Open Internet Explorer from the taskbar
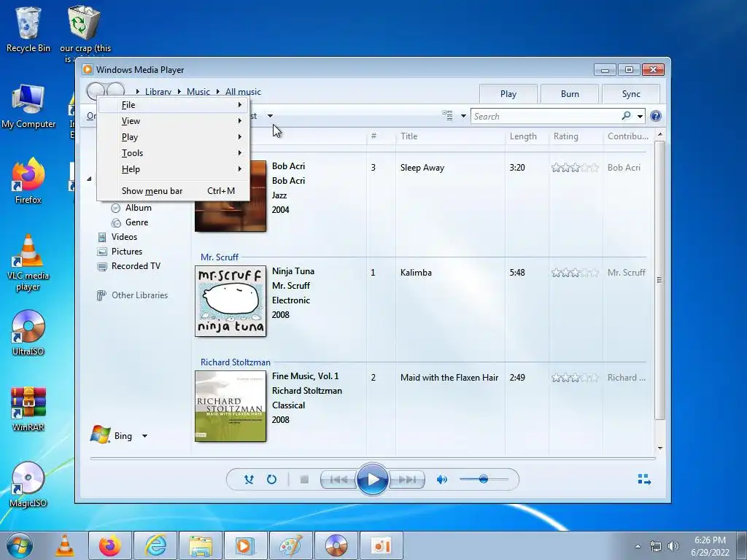The width and height of the screenshot is (747, 560). [156, 545]
